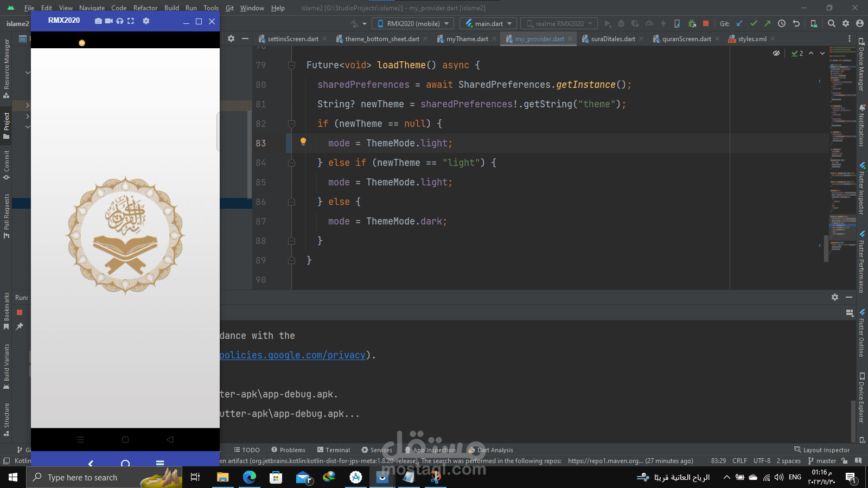
Task: Open the Problems tool window
Action: pyautogui.click(x=288, y=450)
